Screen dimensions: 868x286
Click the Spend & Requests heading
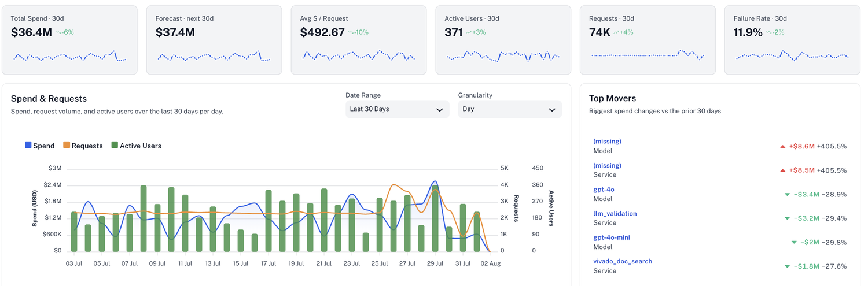point(49,99)
